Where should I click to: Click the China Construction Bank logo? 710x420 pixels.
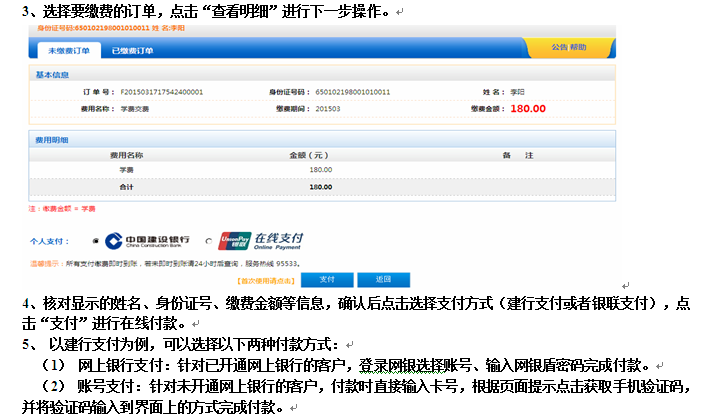coord(148,241)
